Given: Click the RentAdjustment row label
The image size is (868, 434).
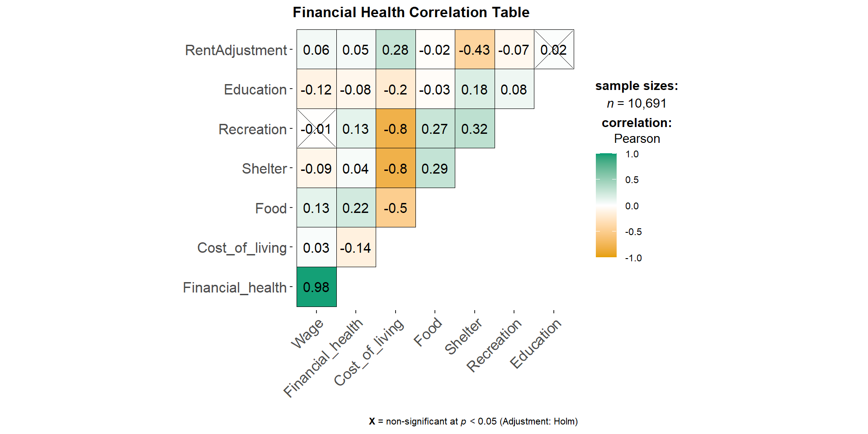Looking at the screenshot, I should pos(236,50).
